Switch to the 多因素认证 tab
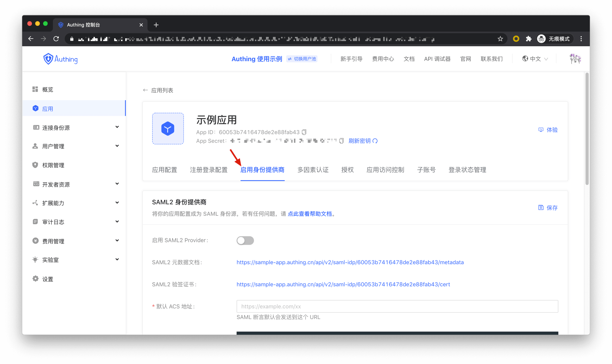This screenshot has width=612, height=364. [313, 170]
